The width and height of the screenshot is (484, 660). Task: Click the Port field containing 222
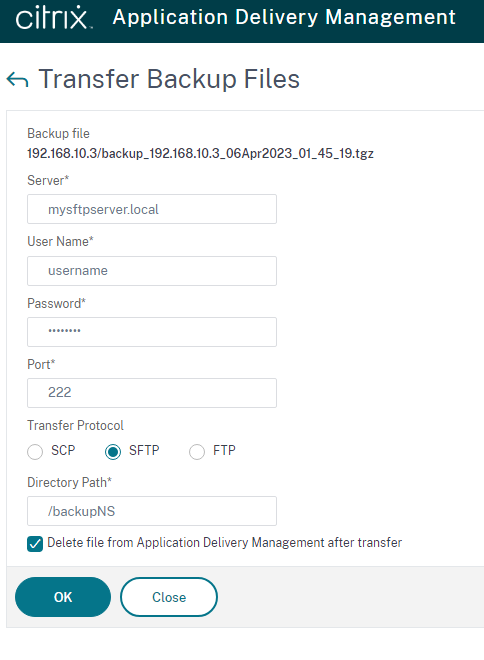point(152,393)
